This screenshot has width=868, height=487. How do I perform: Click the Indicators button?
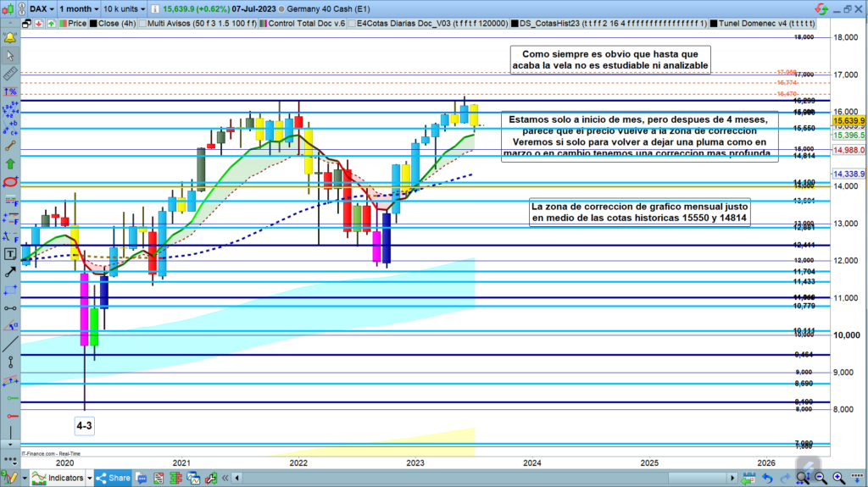point(59,478)
